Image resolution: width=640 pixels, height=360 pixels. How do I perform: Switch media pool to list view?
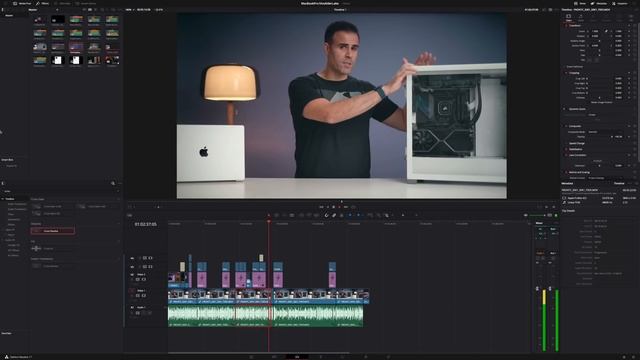[x=96, y=9]
